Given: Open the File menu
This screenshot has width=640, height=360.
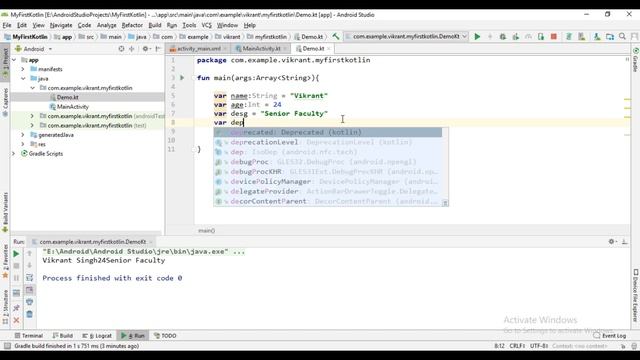Looking at the screenshot, I should pyautogui.click(x=7, y=25).
